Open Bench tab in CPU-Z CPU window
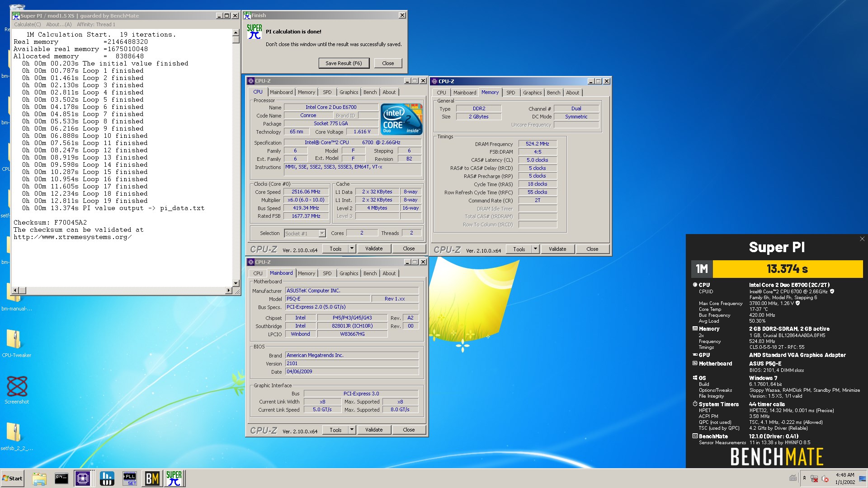The image size is (868, 488). (370, 92)
